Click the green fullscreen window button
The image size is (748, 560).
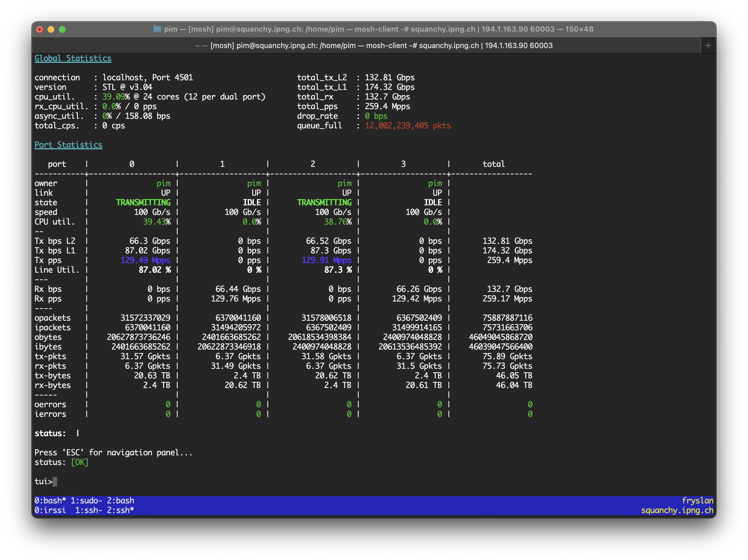click(x=62, y=29)
